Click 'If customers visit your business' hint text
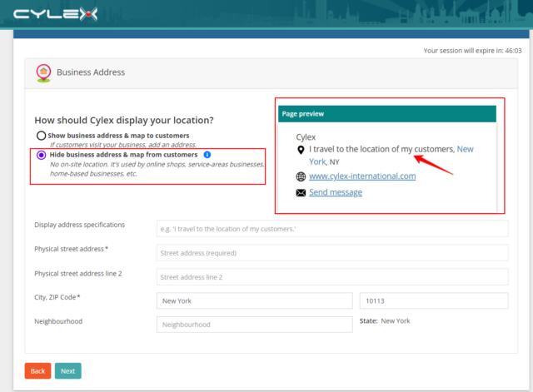Viewport: 533px width, 392px height. point(123,145)
